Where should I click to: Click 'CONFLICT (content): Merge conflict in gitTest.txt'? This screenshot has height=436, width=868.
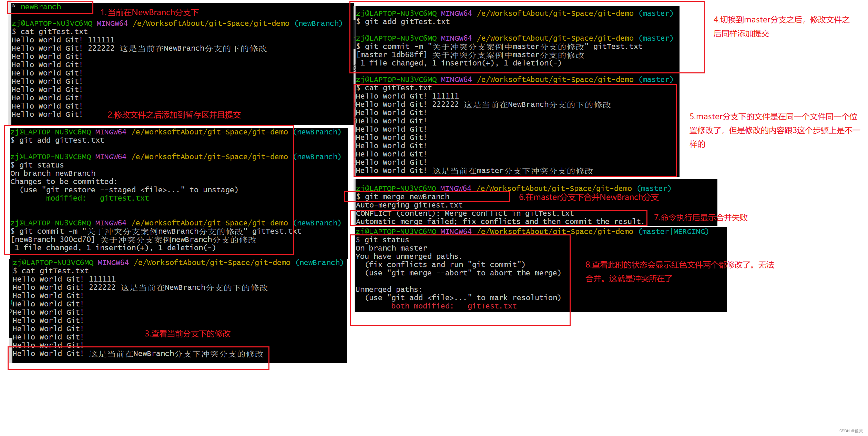465,213
